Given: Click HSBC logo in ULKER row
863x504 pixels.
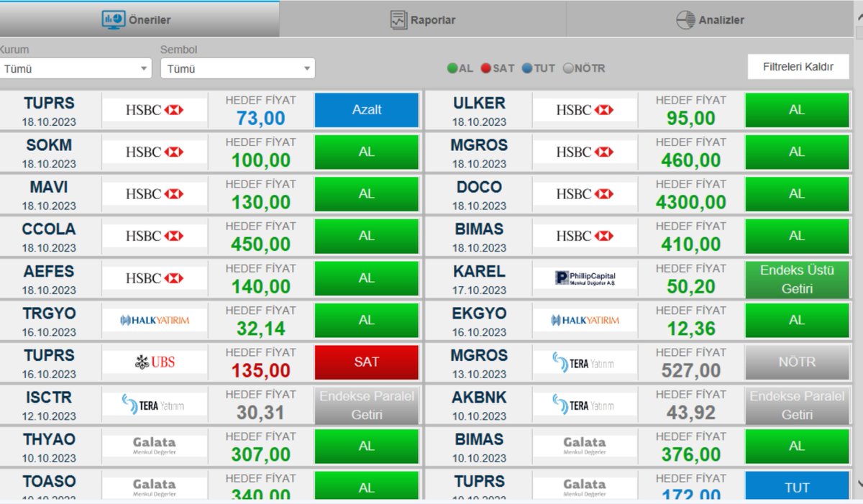Looking at the screenshot, I should [585, 110].
